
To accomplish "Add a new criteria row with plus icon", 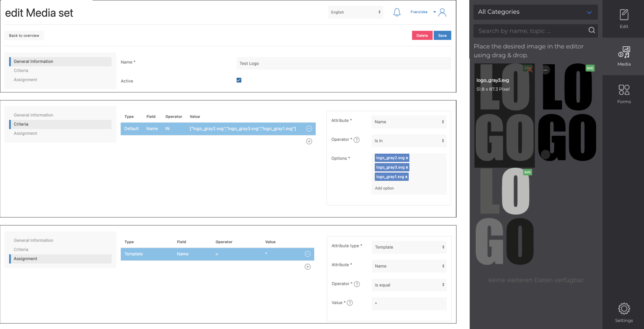I will click(x=309, y=141).
